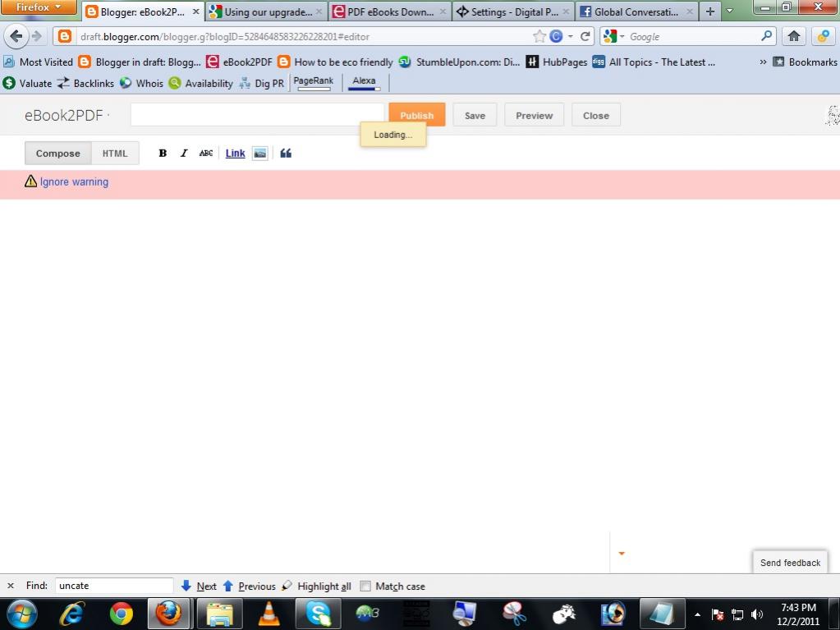Click the Dig PR toolbar item
This screenshot has width=840, height=630.
261,83
